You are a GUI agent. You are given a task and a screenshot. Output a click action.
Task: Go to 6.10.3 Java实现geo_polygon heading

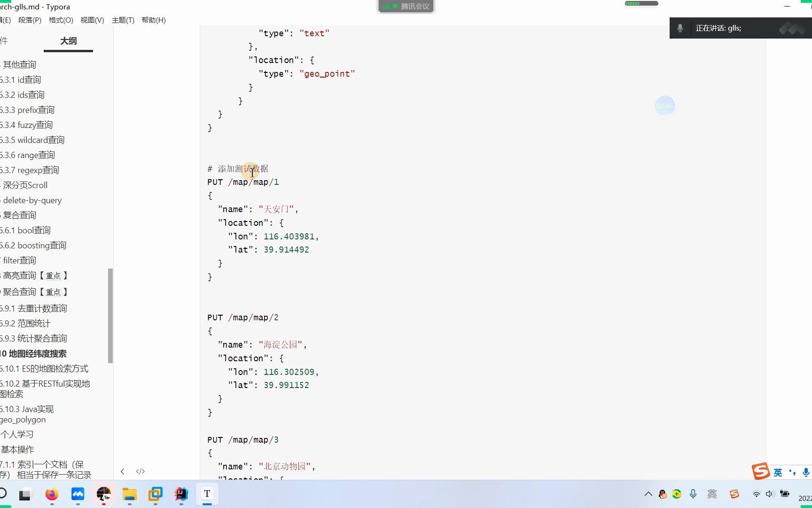pyautogui.click(x=27, y=414)
